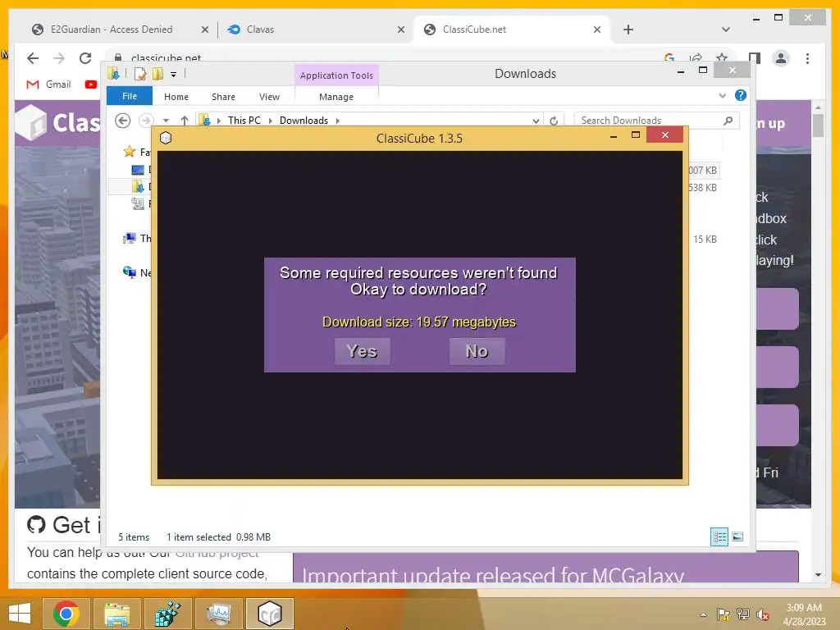Viewport: 840px width, 630px height.
Task: Open YouTube bookmark icon
Action: pos(90,84)
